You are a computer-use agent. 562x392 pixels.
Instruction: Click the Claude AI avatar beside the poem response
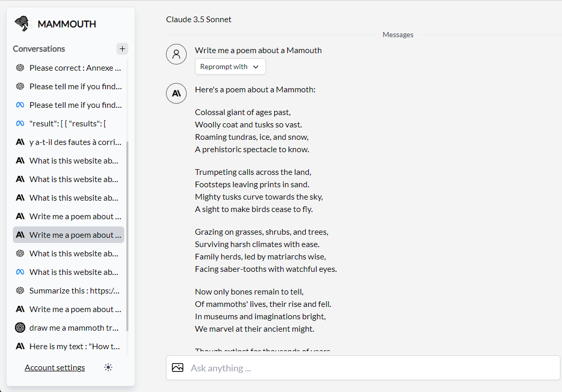[x=176, y=93]
